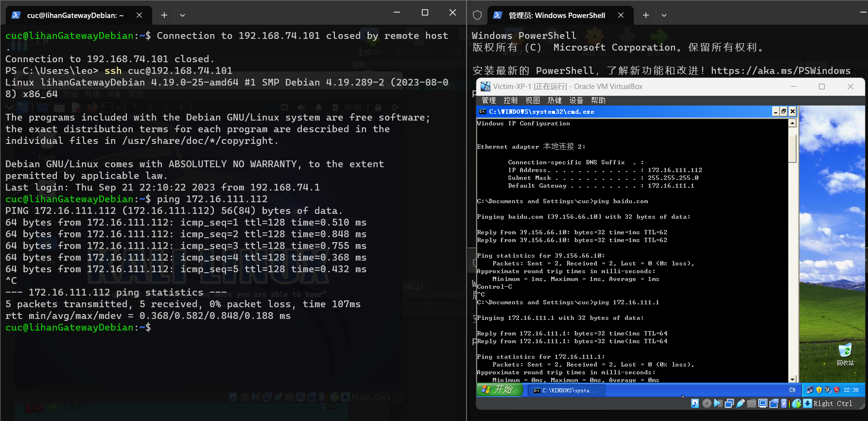This screenshot has width=868, height=421.
Task: Close the 管理员: Windows PowerShell tab
Action: pos(621,15)
